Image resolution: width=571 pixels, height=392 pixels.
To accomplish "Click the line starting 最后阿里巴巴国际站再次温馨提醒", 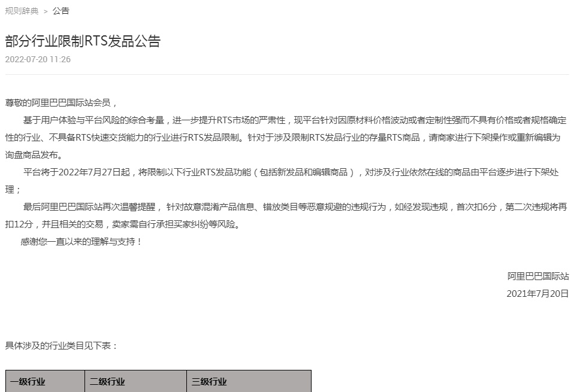I will 295,207.
